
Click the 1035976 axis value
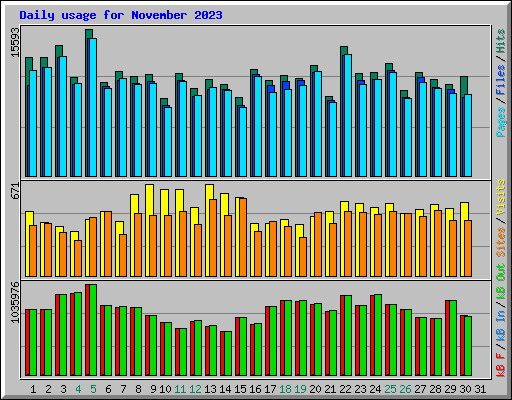coord(15,303)
